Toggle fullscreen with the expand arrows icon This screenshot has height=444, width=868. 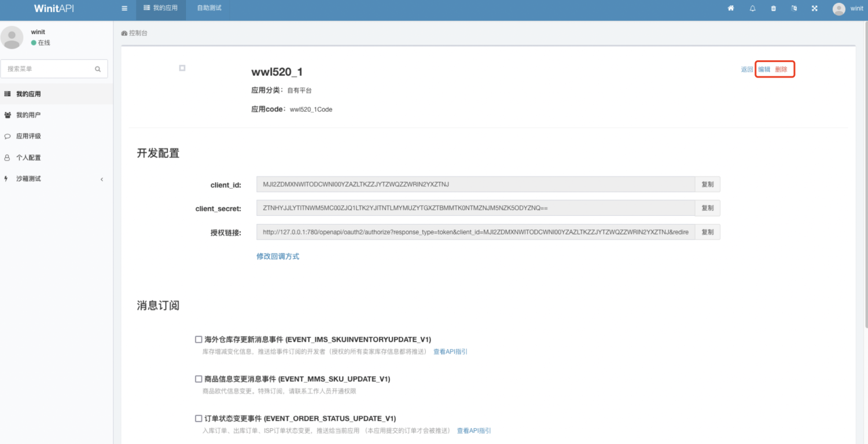pyautogui.click(x=815, y=9)
